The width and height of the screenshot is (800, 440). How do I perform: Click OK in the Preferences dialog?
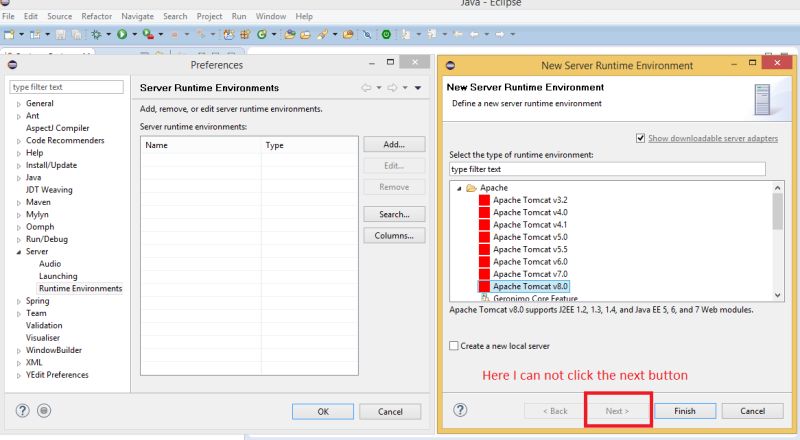323,411
